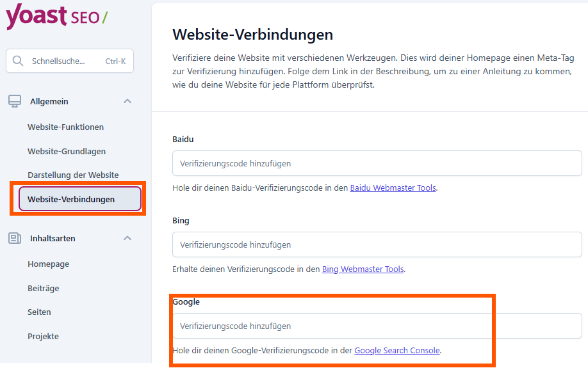Viewport: 588px width, 368px height.
Task: Click the monitor icon beside Allgemein
Action: (x=15, y=101)
